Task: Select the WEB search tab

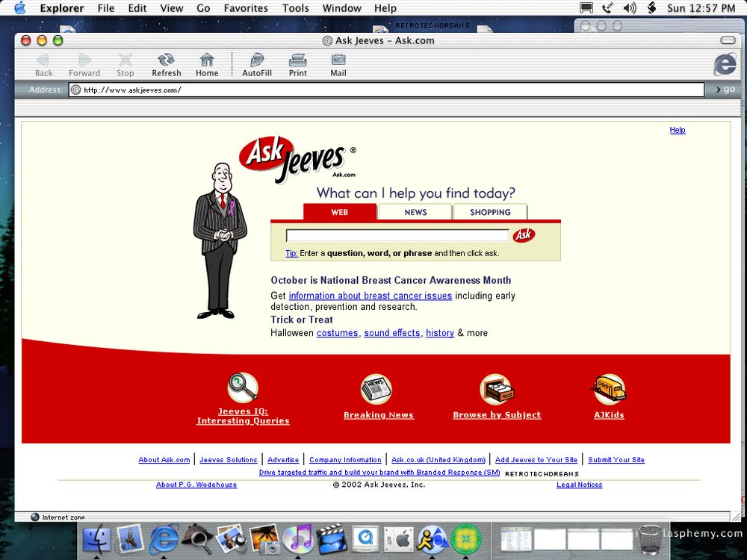Action: [340, 212]
